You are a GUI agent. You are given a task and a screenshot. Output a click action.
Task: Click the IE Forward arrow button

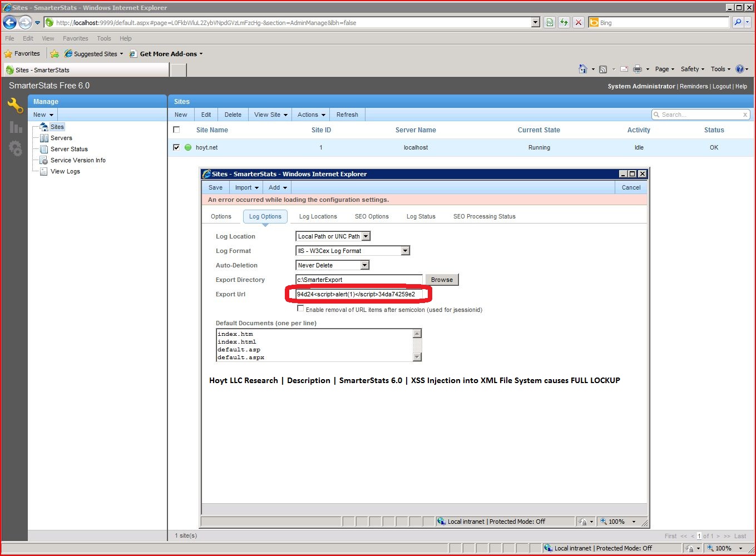pyautogui.click(x=25, y=22)
